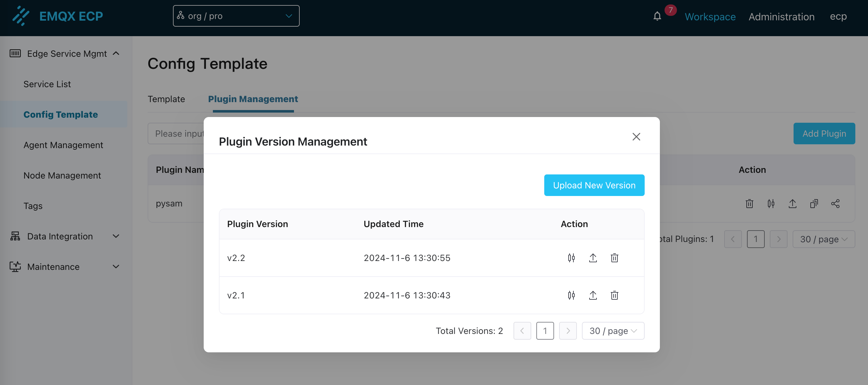Select the Plugin Management tab
868x385 pixels.
point(253,99)
